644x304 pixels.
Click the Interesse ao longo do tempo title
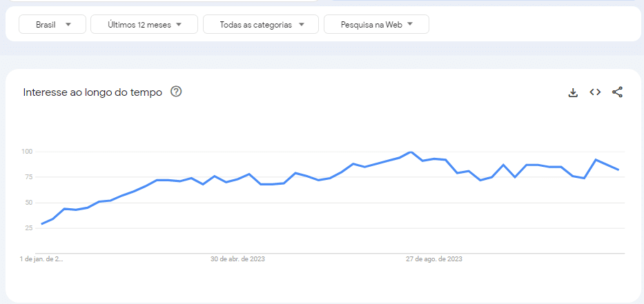pos(92,92)
